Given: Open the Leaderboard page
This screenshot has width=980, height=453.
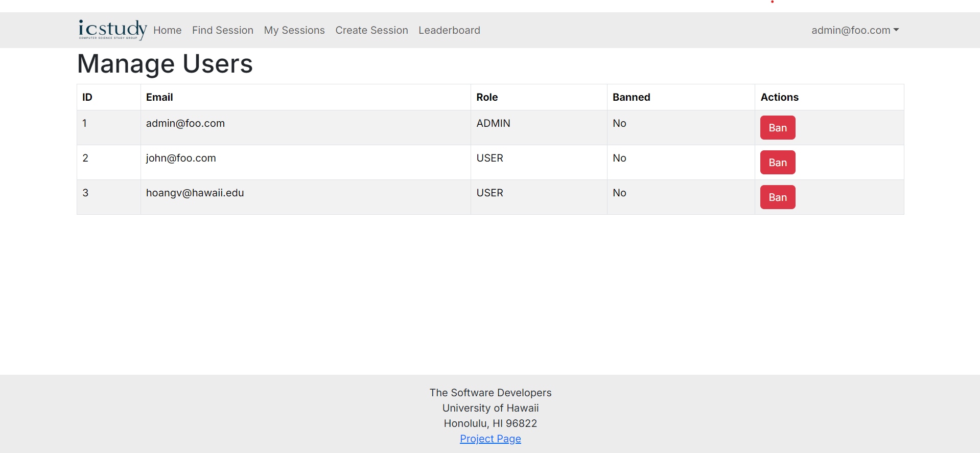Looking at the screenshot, I should pyautogui.click(x=449, y=30).
